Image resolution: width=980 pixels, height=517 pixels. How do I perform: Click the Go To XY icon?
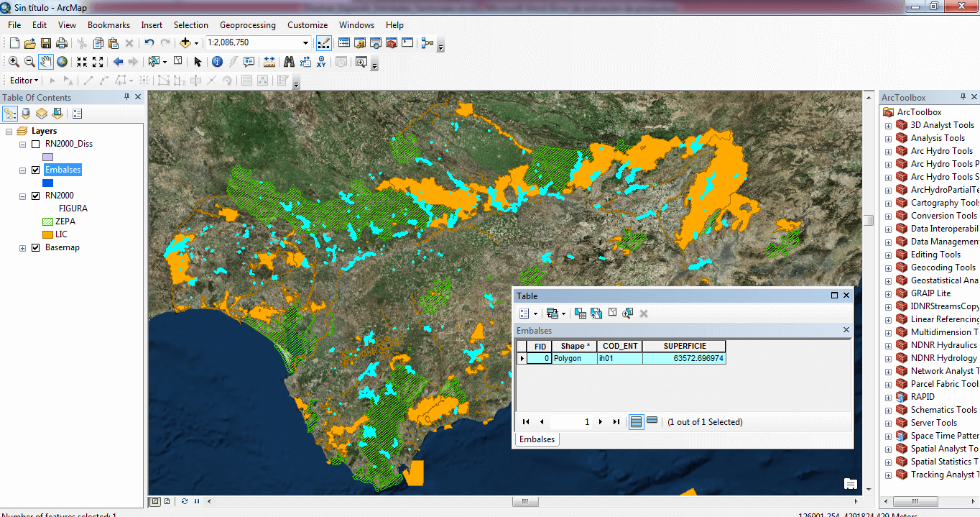coord(321,62)
